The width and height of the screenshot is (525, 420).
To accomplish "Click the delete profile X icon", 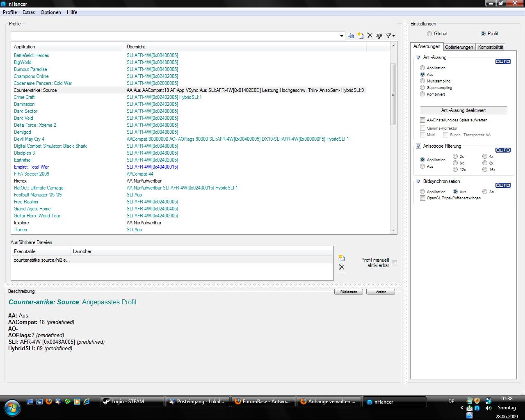I will tap(370, 36).
